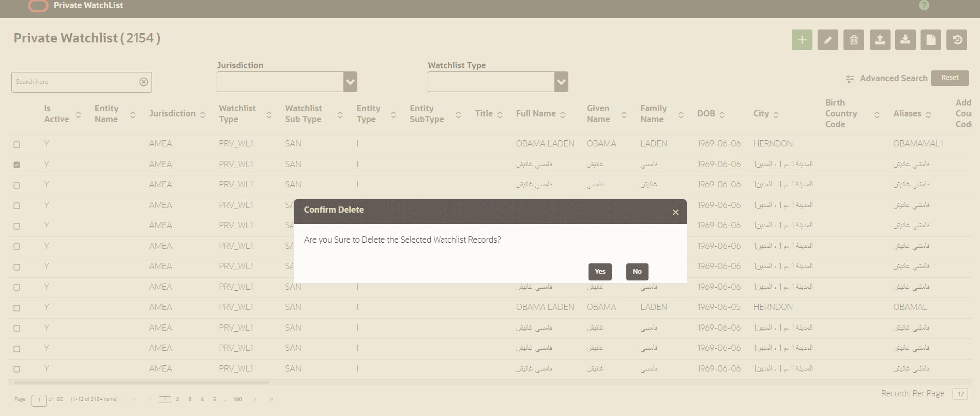Go to page 5 in pagination
Viewport: 980px width, 416px height.
coord(215,399)
